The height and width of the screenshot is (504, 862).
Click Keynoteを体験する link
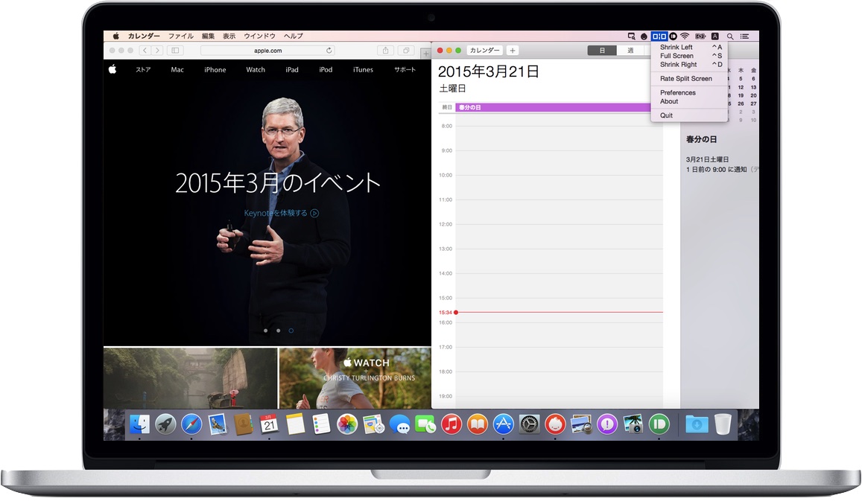click(x=281, y=213)
